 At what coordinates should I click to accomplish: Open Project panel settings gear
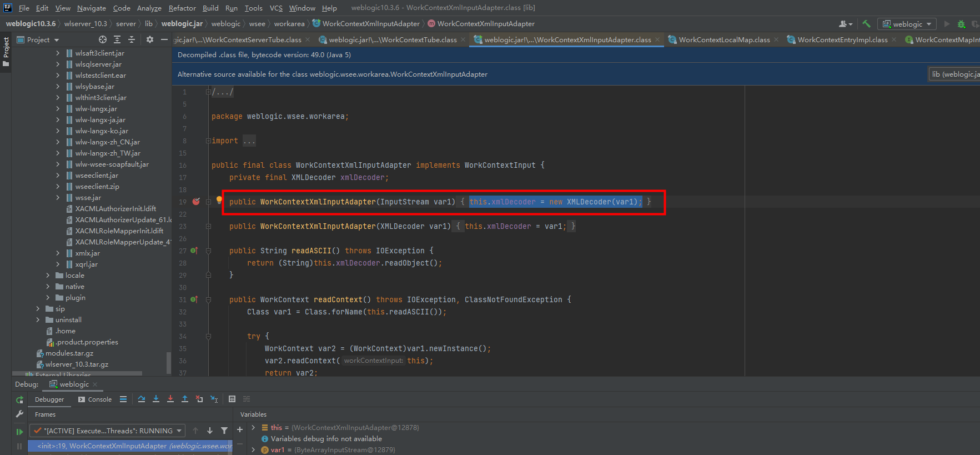[150, 39]
